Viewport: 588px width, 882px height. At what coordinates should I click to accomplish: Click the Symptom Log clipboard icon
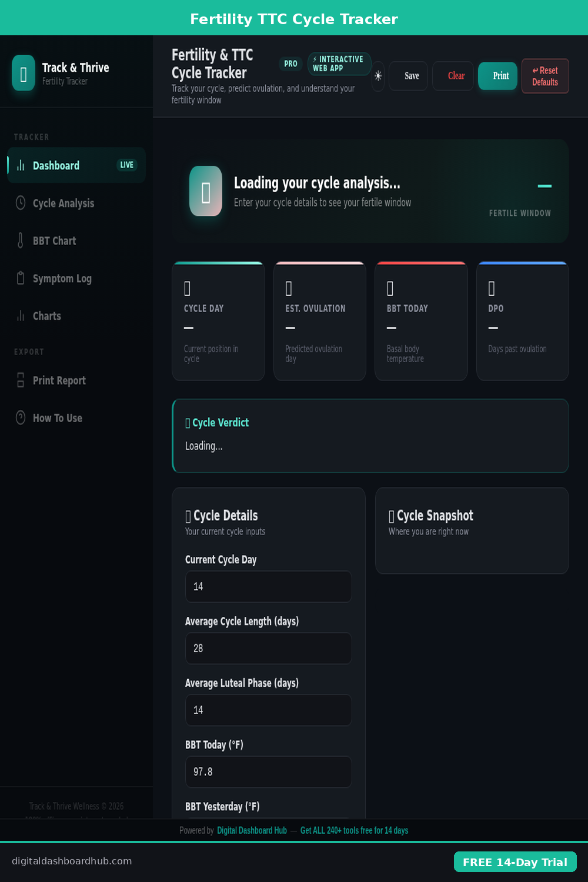(x=21, y=278)
